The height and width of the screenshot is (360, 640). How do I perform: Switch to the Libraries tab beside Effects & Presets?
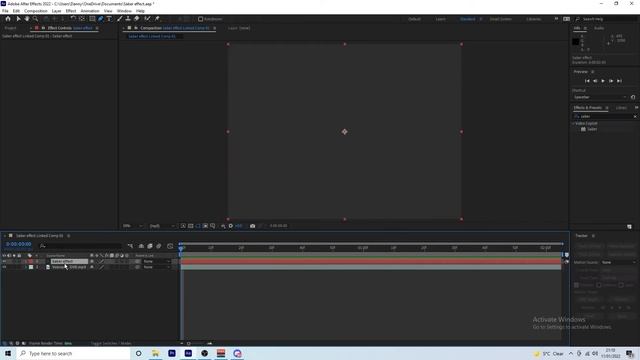coord(621,108)
